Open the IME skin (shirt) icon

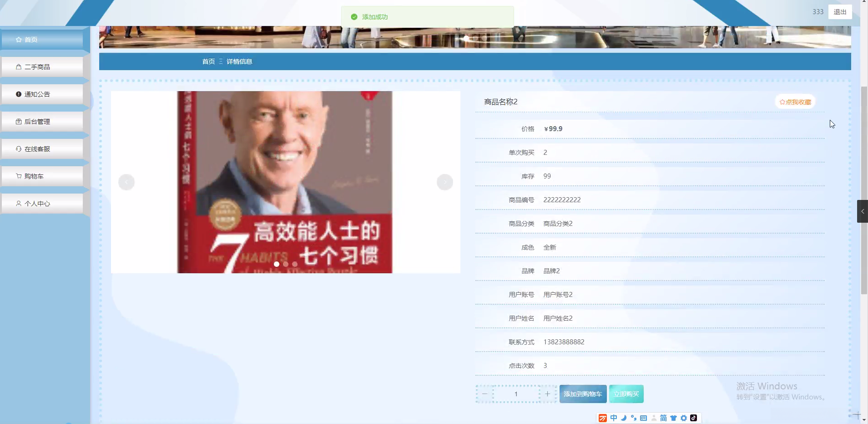pyautogui.click(x=674, y=418)
